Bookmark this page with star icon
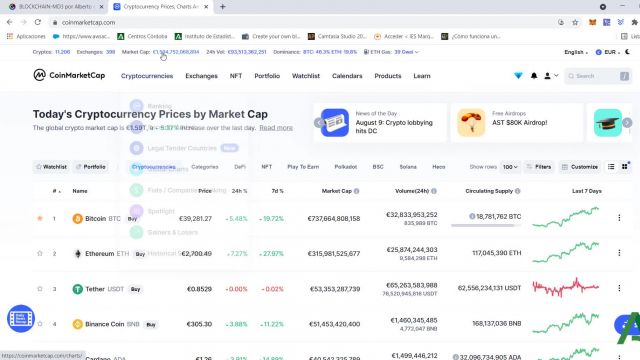 point(575,22)
